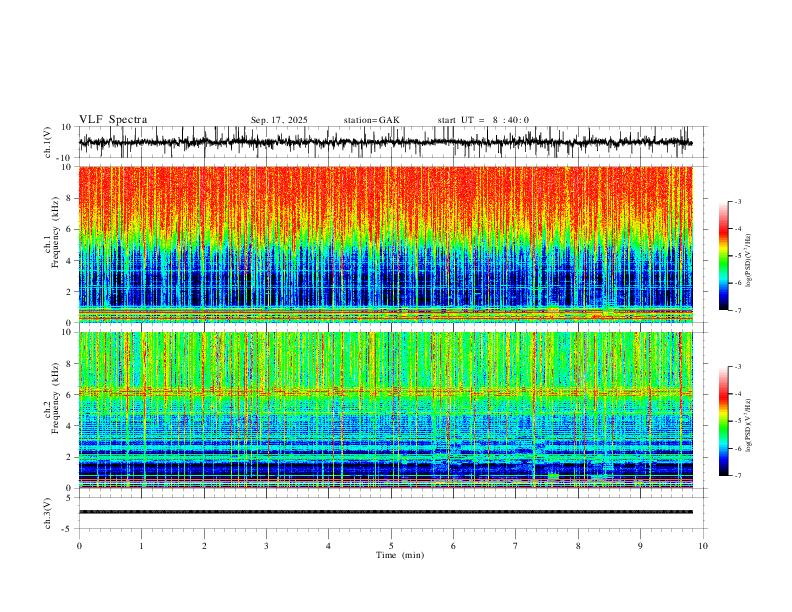The width and height of the screenshot is (792, 612).
Task: Click the ch.2 spectrogram color bar
Action: (723, 421)
